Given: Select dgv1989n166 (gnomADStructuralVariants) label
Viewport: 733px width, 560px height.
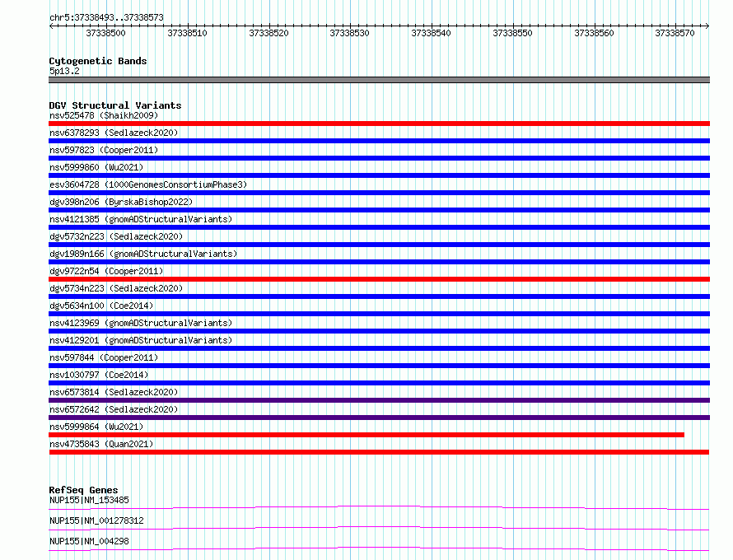Looking at the screenshot, I should pyautogui.click(x=143, y=254).
